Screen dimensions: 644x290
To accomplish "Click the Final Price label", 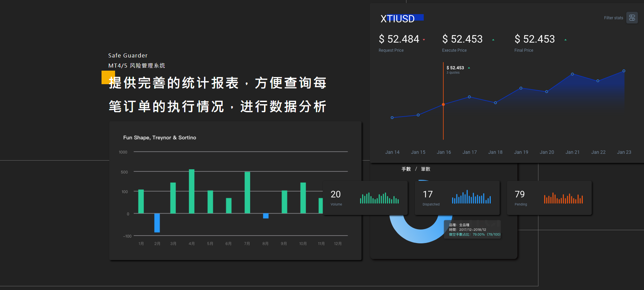I will 524,50.
